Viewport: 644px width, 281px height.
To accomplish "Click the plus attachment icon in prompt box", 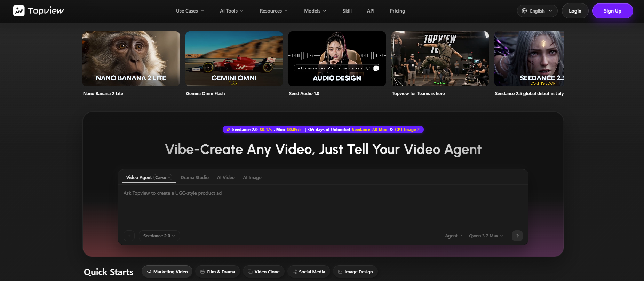I will click(129, 236).
